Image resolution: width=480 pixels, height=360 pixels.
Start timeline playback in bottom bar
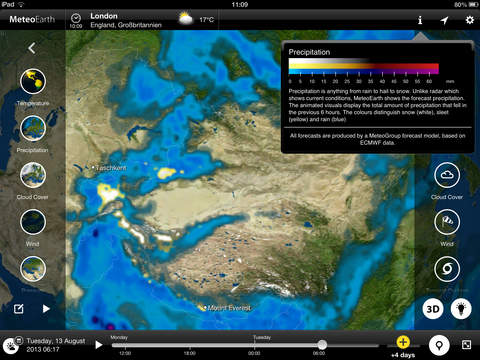point(99,345)
